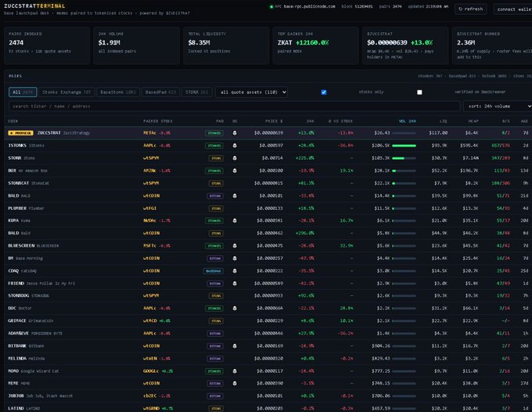Click pad badge in MELINDA row

tap(215, 359)
